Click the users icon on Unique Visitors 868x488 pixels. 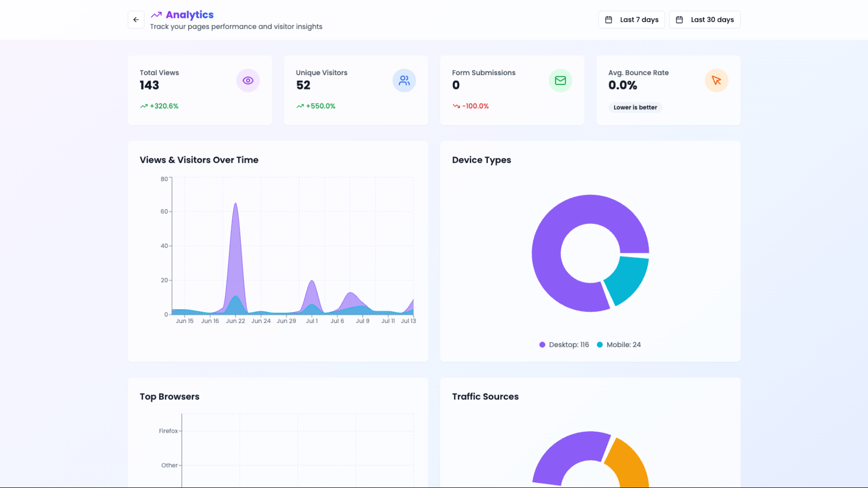[x=404, y=80]
